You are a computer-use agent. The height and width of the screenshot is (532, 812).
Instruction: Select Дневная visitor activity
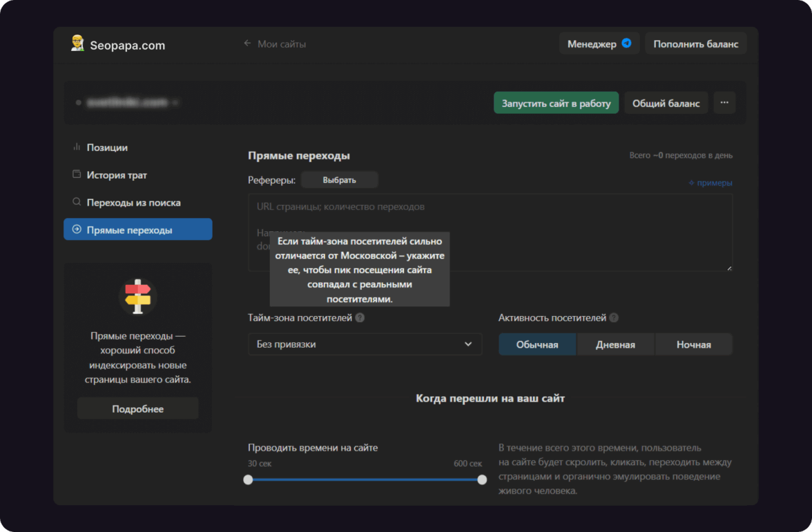pyautogui.click(x=615, y=344)
